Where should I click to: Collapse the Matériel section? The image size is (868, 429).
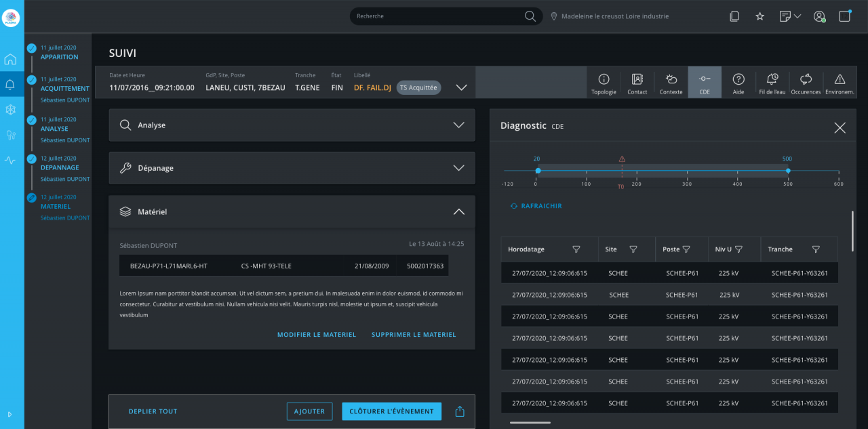tap(458, 211)
